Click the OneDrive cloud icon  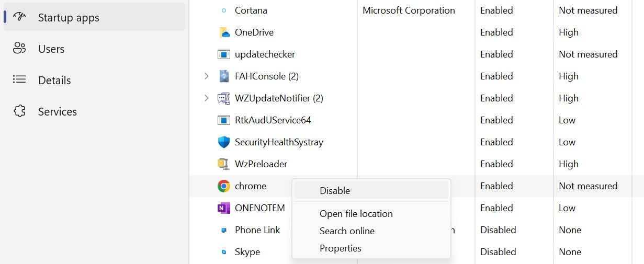coord(224,32)
